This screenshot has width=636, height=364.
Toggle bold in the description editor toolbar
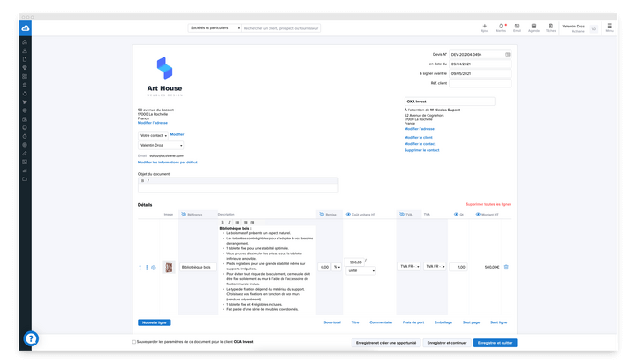223,222
